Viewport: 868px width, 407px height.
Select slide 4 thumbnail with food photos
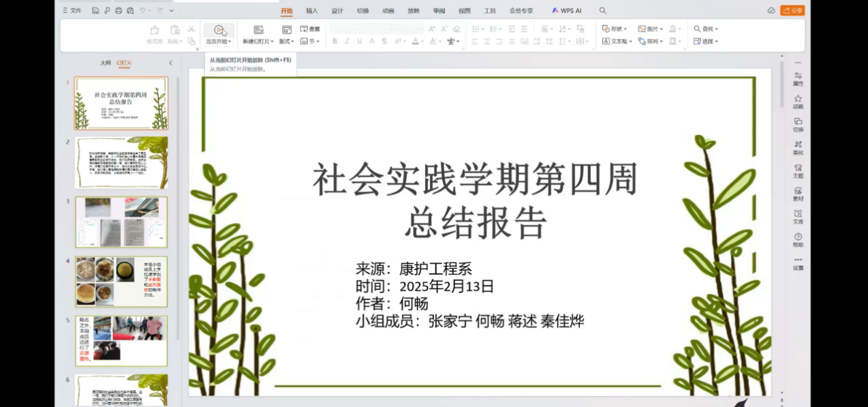click(x=121, y=282)
